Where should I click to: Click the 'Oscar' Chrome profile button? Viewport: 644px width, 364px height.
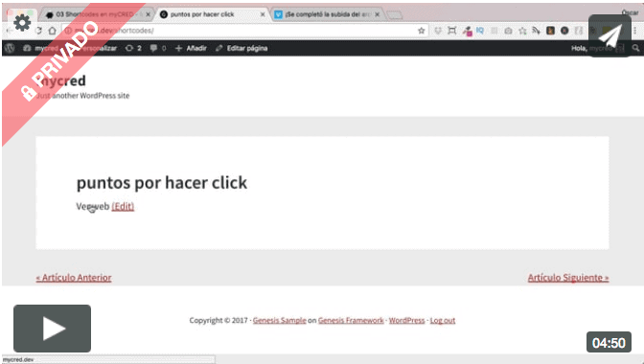click(x=630, y=12)
